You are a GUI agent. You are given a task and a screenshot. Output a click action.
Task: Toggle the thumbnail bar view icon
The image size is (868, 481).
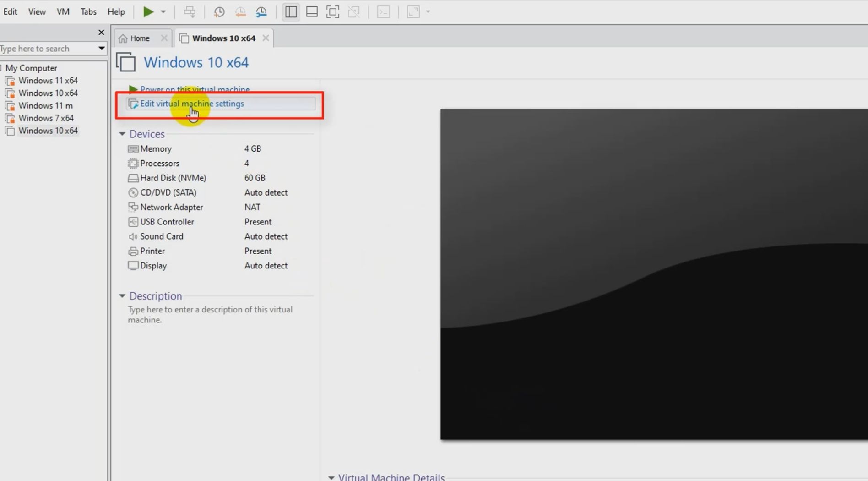coord(312,12)
